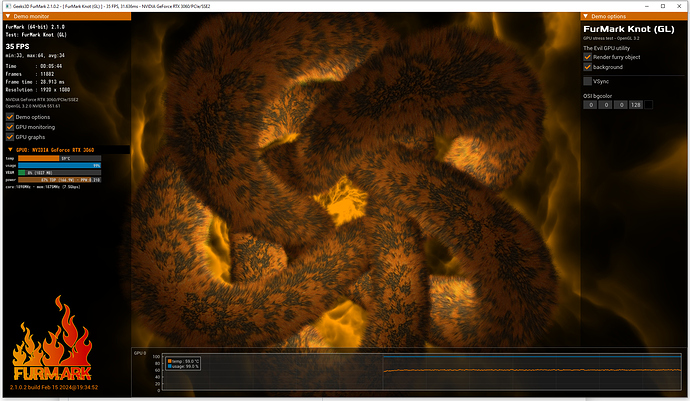Screen dimensions: 690x401
Task: Click the FurMark app icon in title bar
Action: pos(8,6)
